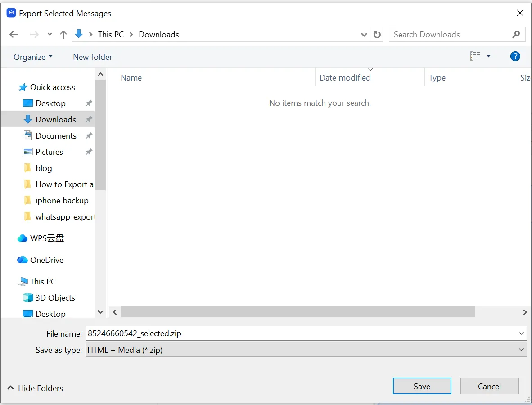Select WPS云盘 in the navigation pane
Viewport: 532px width, 405px height.
point(47,238)
